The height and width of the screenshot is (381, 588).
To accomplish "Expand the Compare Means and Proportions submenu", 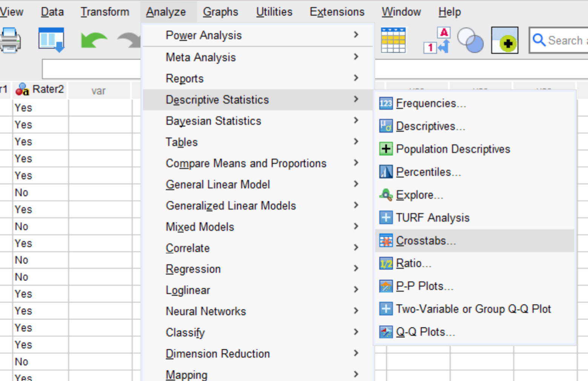I will [246, 163].
